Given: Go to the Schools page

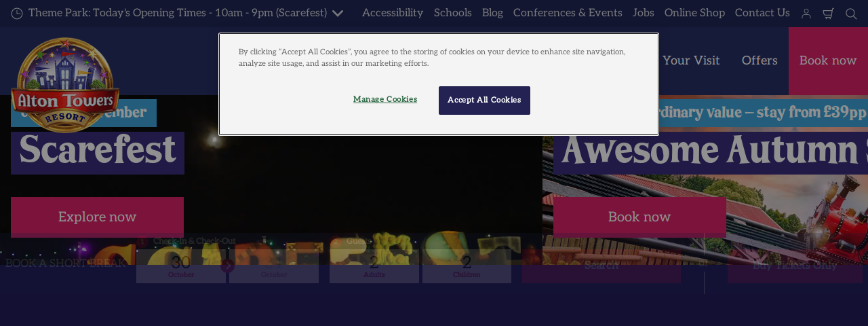Looking at the screenshot, I should 453,13.
